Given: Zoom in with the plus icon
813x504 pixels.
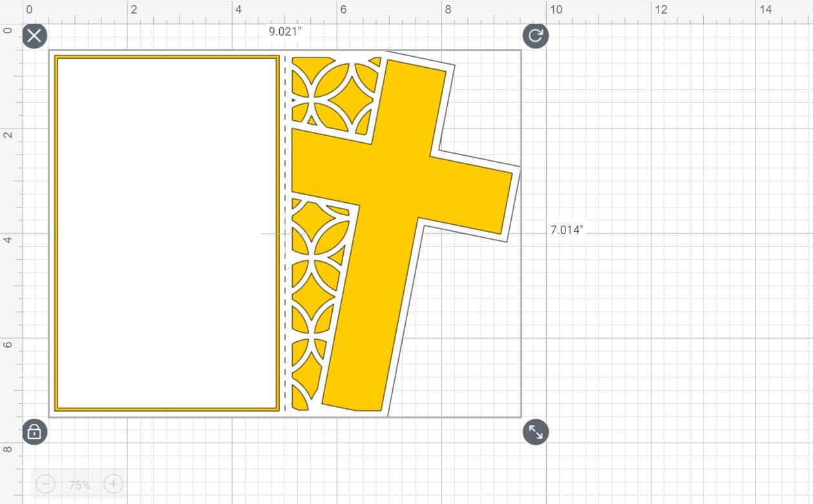Looking at the screenshot, I should tap(113, 484).
